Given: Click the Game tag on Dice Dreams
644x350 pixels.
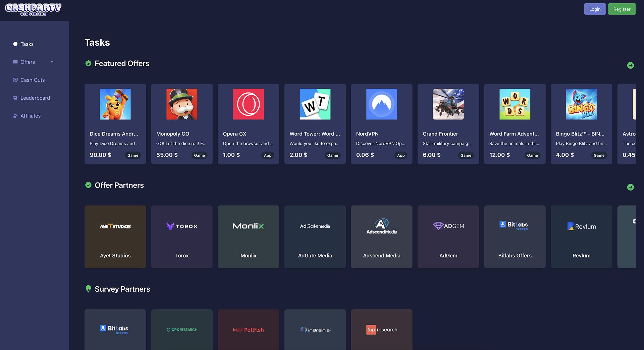Looking at the screenshot, I should pyautogui.click(x=133, y=155).
